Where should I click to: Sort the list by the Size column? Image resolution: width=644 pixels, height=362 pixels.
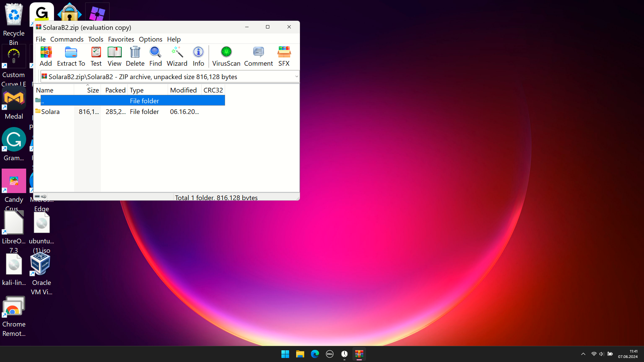pos(88,90)
